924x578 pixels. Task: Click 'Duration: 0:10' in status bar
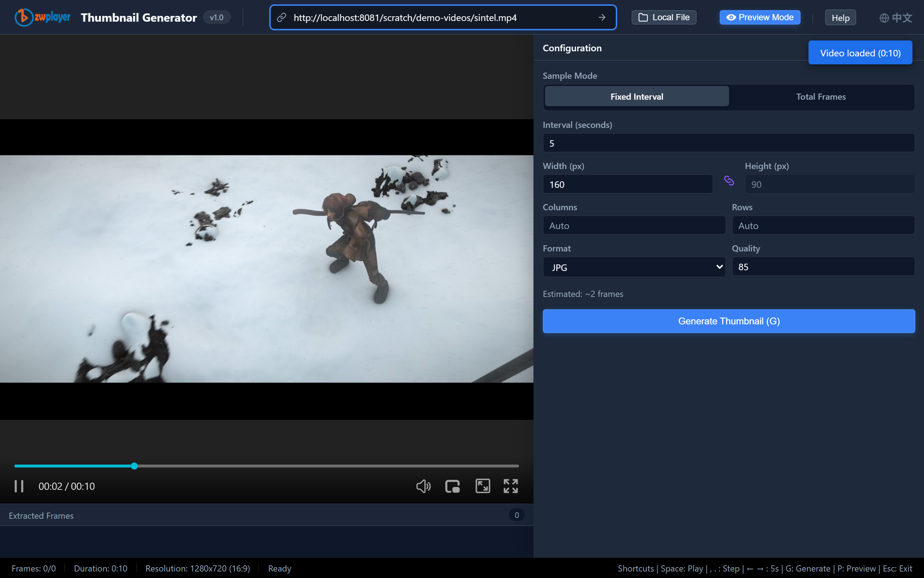pos(100,569)
